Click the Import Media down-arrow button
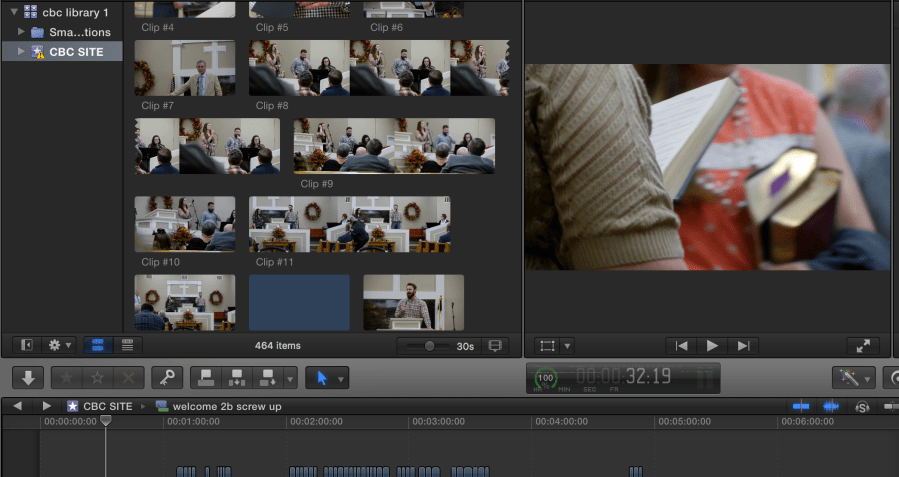This screenshot has width=899, height=477. (x=28, y=378)
